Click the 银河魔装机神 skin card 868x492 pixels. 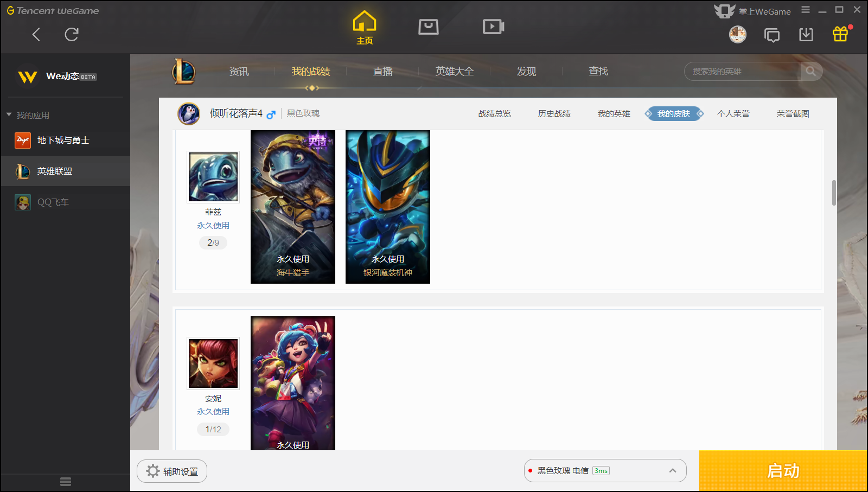pos(388,207)
